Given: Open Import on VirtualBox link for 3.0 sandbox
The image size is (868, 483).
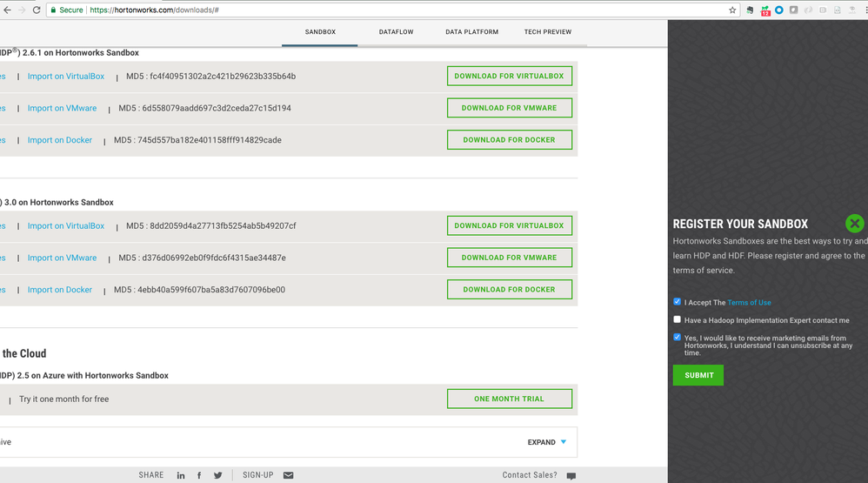Looking at the screenshot, I should [x=66, y=226].
